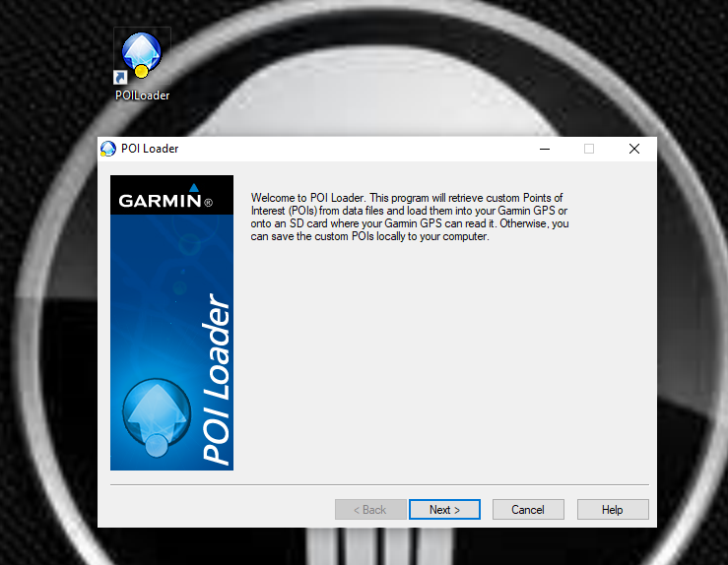Click the 'POI Loader' window title text
Screen dimensions: 728x565
(150, 149)
